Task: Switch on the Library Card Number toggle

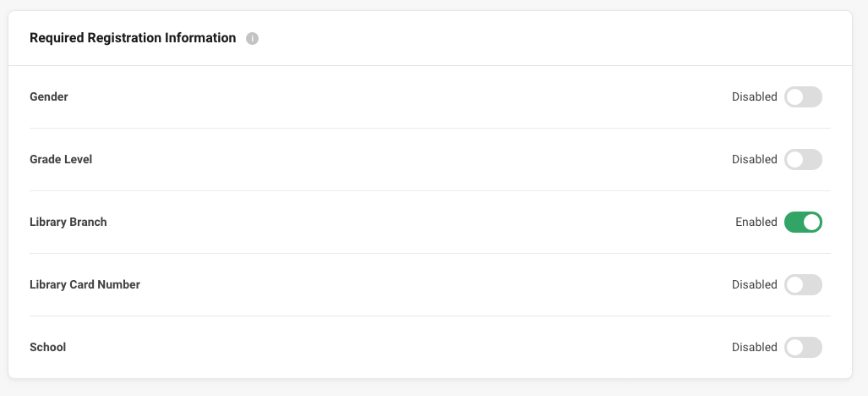Action: (803, 284)
